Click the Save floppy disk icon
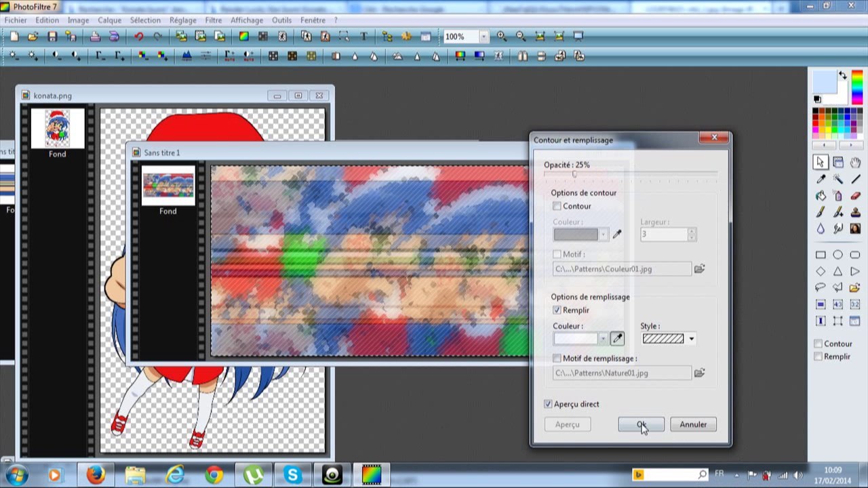The image size is (868, 488). pyautogui.click(x=52, y=37)
